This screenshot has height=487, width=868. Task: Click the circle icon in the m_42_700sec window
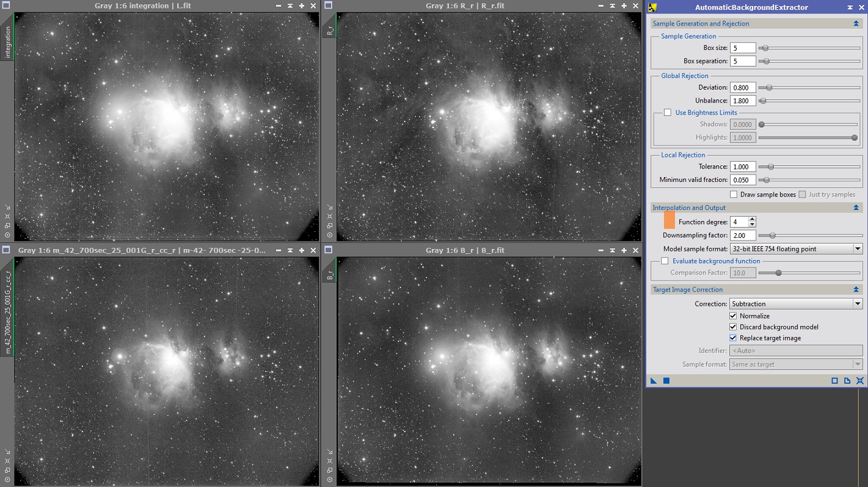coord(7,479)
